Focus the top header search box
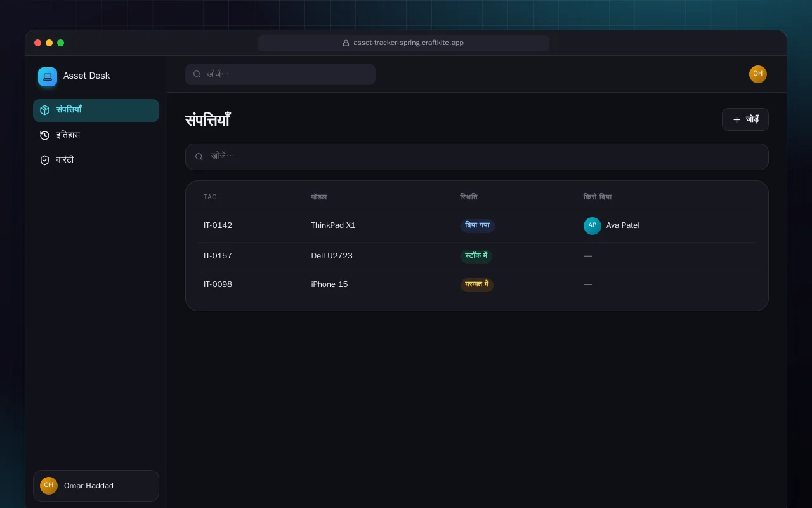Viewport: 812px width, 508px height. click(280, 74)
